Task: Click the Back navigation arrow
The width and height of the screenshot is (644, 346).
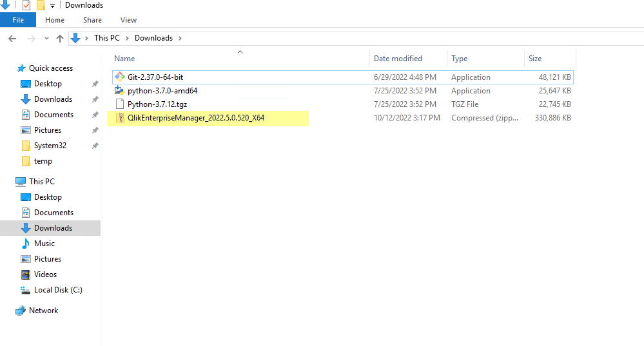Action: click(12, 39)
